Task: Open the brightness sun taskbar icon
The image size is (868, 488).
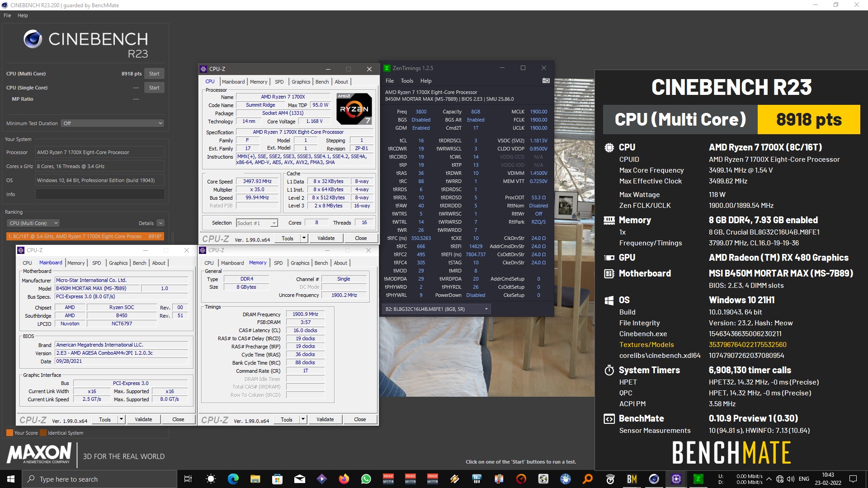Action: (x=211, y=479)
